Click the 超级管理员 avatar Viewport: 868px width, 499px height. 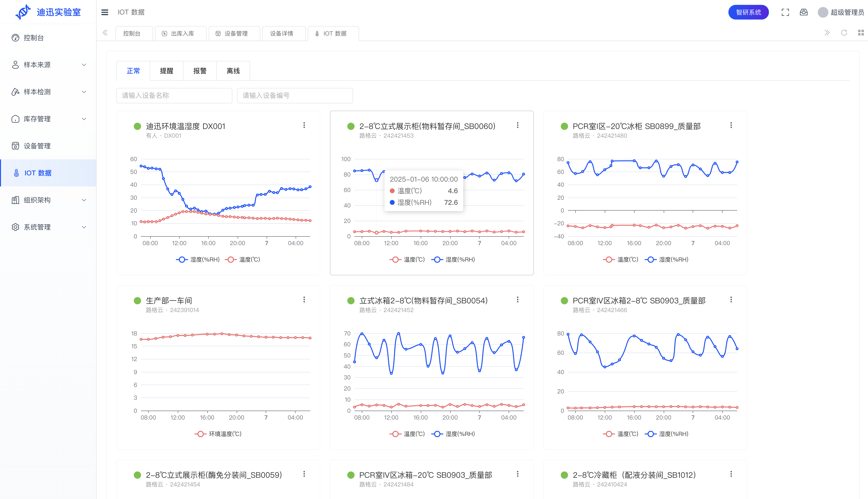(x=823, y=12)
